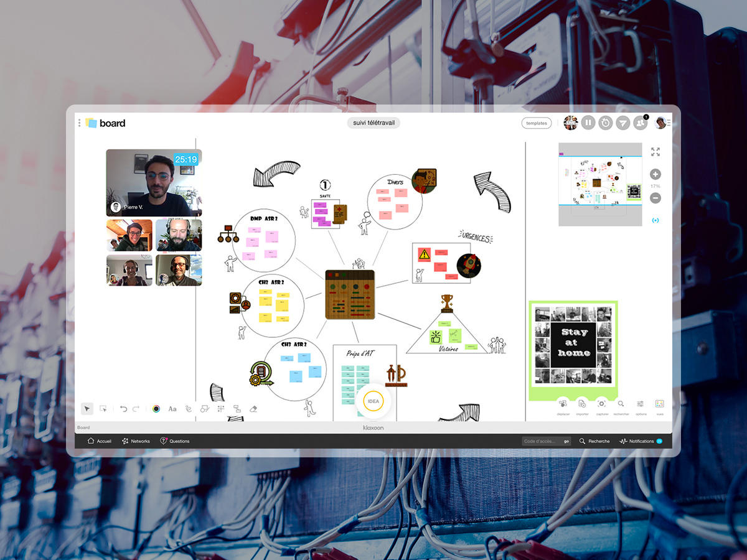
Task: Click the board minimap overview
Action: point(600,184)
